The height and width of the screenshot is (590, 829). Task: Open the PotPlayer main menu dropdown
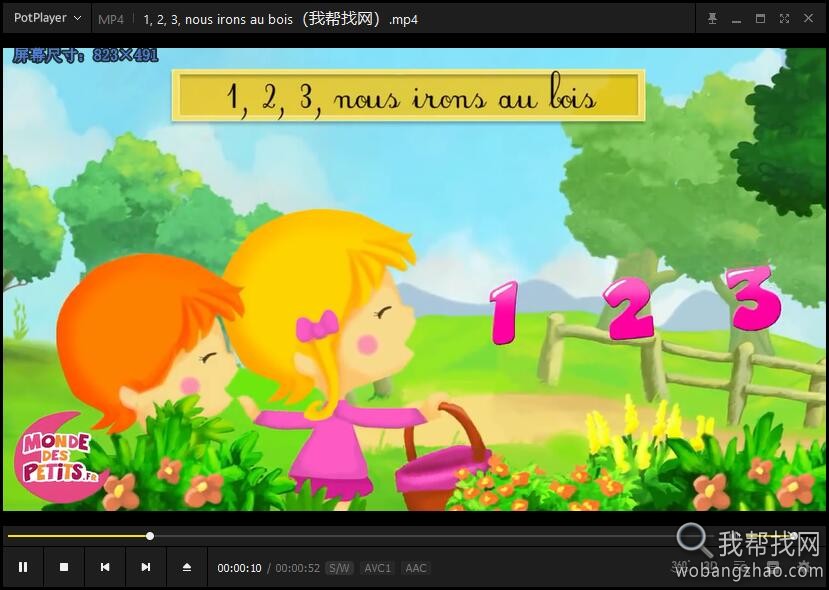(48, 18)
